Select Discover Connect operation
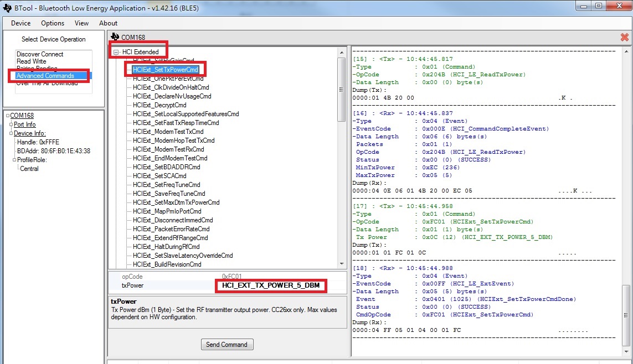The width and height of the screenshot is (633, 364). 40,54
